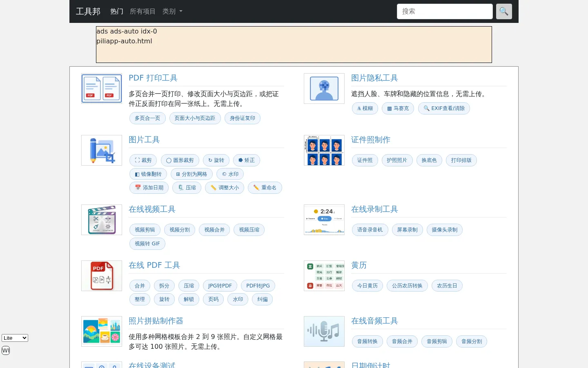Choose the 马赛克 tag
This screenshot has width=588, height=368.
(x=398, y=108)
